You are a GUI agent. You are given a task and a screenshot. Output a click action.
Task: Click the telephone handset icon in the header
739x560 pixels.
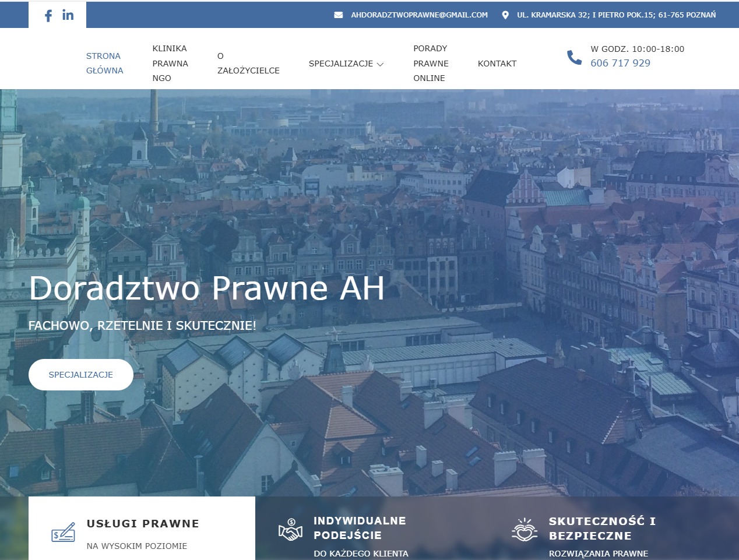tap(575, 57)
